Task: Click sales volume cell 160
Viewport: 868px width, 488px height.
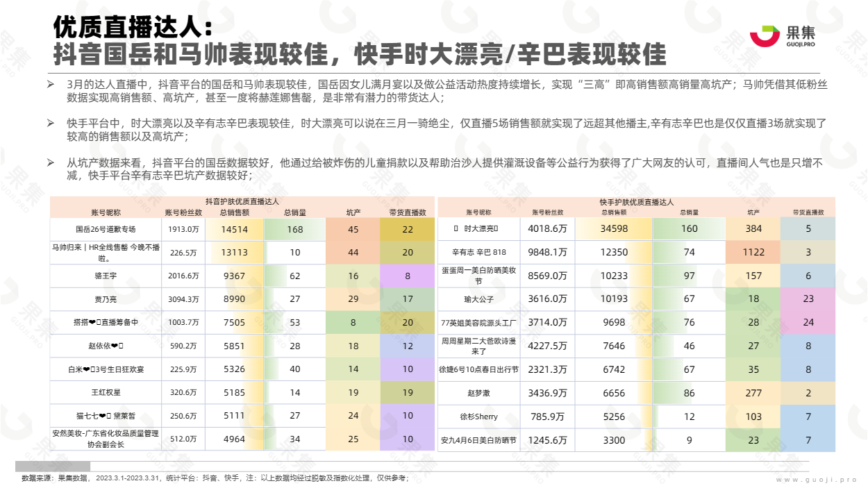Action: 689,228
